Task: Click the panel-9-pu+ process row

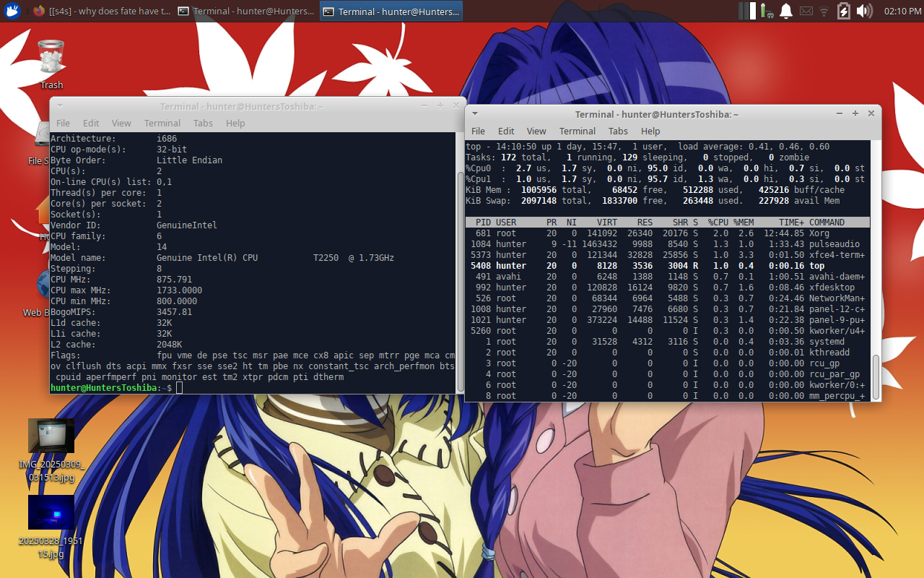Action: [668, 320]
